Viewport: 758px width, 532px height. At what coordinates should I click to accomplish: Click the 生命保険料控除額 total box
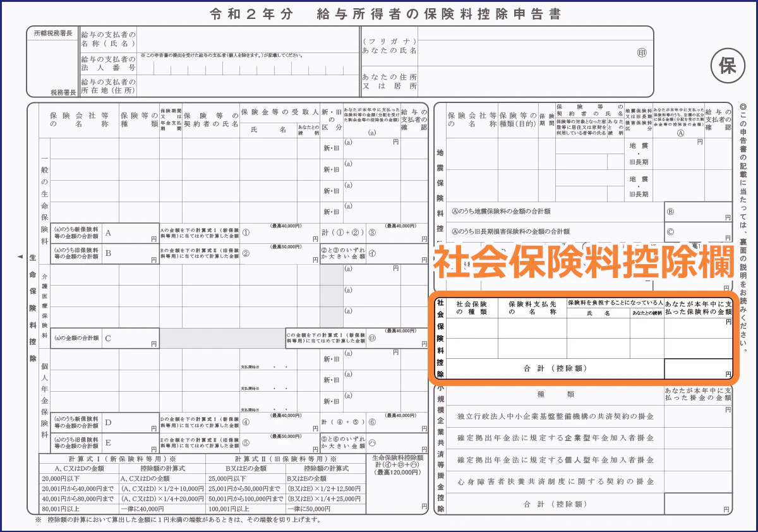397,483
